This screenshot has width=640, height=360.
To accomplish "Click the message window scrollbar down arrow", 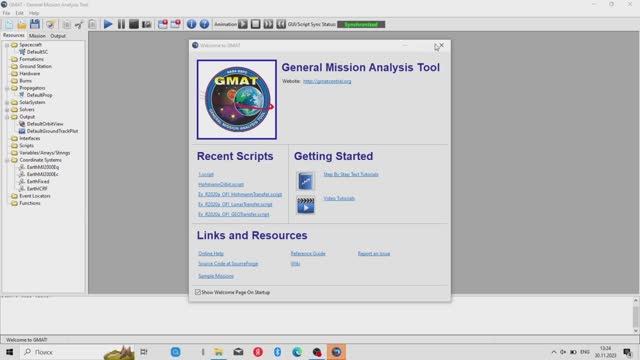I will [636, 331].
